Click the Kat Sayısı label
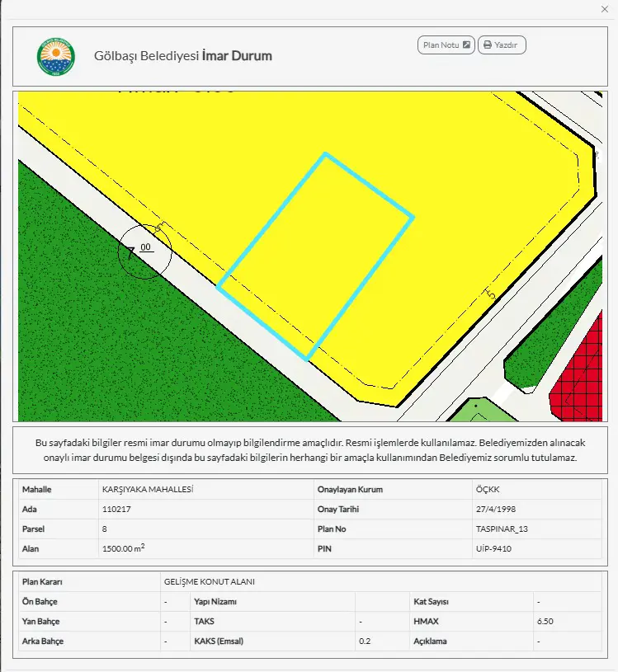This screenshot has height=672, width=618. (431, 602)
